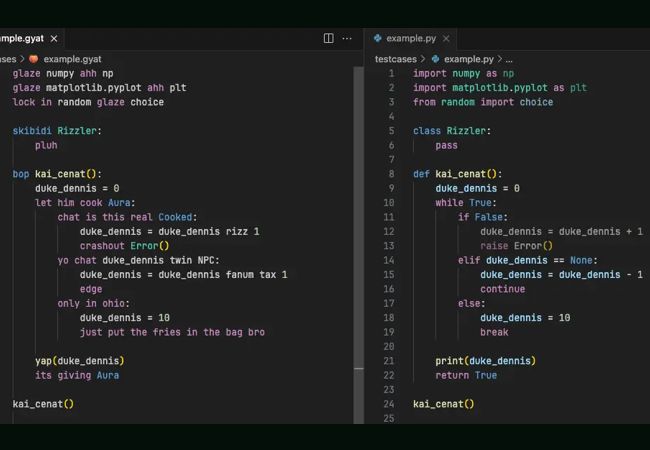Click 'pass' keyword in example.py
Image resolution: width=650 pixels, height=450 pixels.
coord(446,145)
